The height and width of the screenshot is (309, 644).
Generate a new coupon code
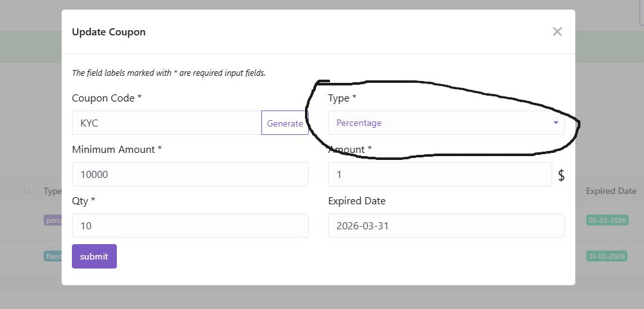coord(284,123)
